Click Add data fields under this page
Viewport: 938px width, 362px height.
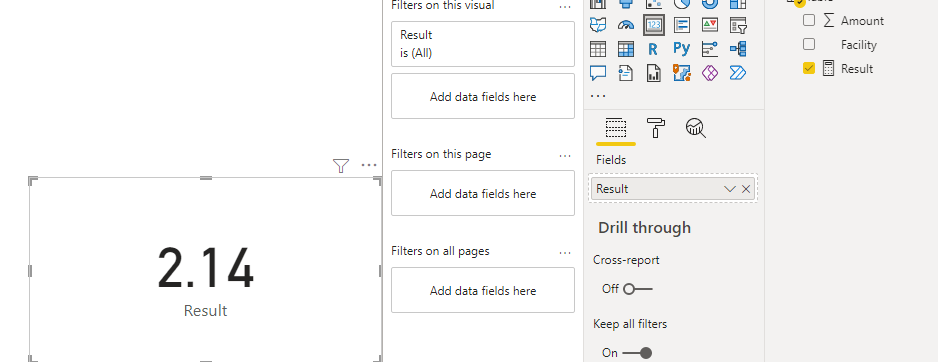[x=483, y=193]
